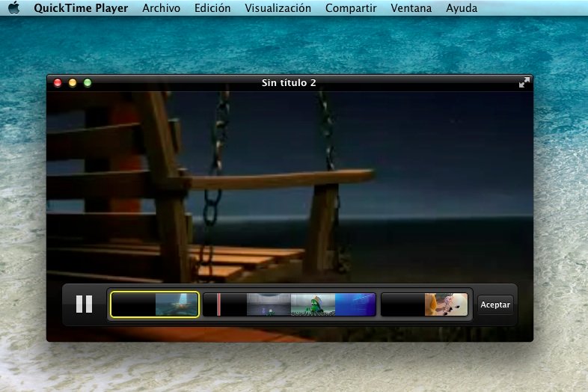
Task: Enter full screen with the arrows icon
Action: click(524, 83)
